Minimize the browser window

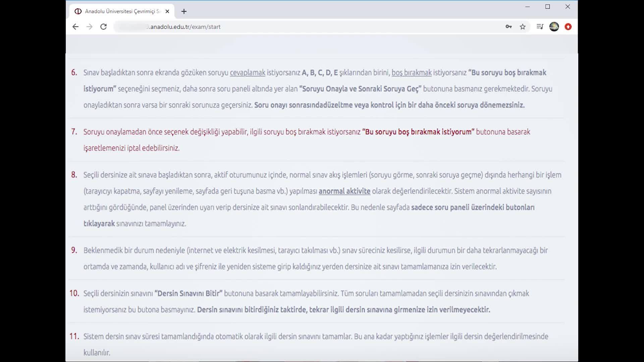pyautogui.click(x=528, y=7)
